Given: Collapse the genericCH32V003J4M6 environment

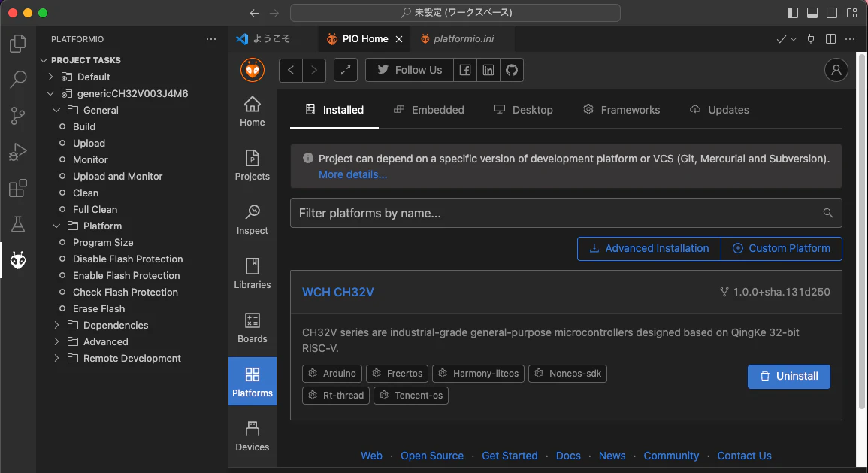Looking at the screenshot, I should (51, 93).
